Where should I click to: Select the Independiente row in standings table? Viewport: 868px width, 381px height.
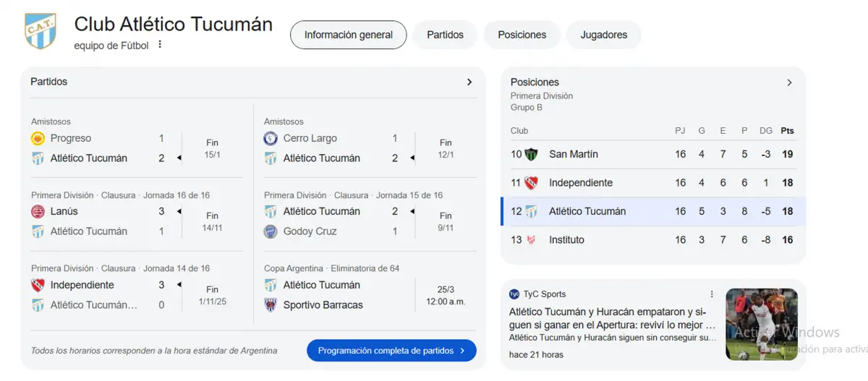[651, 183]
